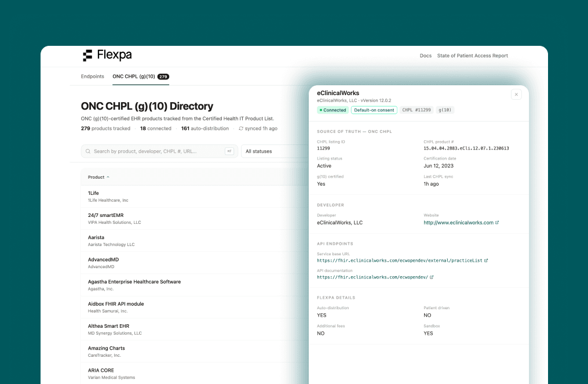Click the CHPL #11299 tag
588x384 pixels.
click(417, 110)
